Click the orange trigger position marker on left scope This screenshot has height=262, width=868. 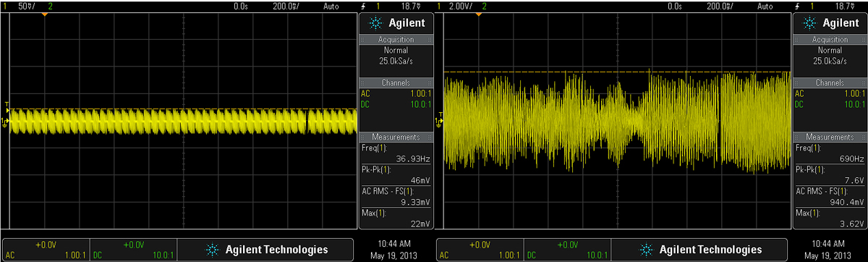(x=44, y=14)
